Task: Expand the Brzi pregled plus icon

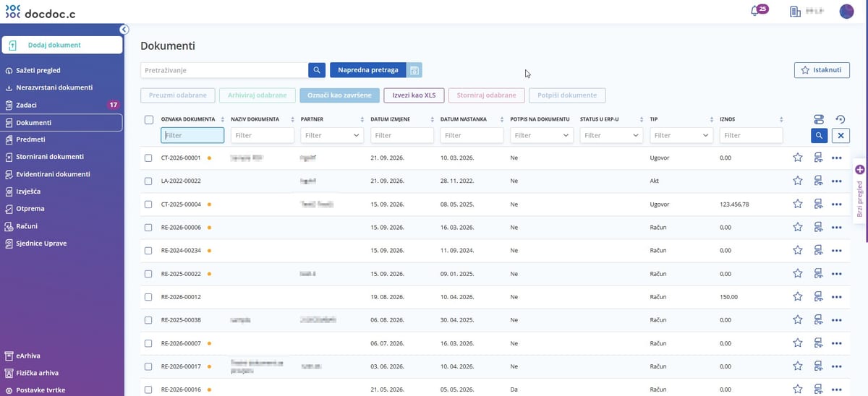Action: pos(860,169)
